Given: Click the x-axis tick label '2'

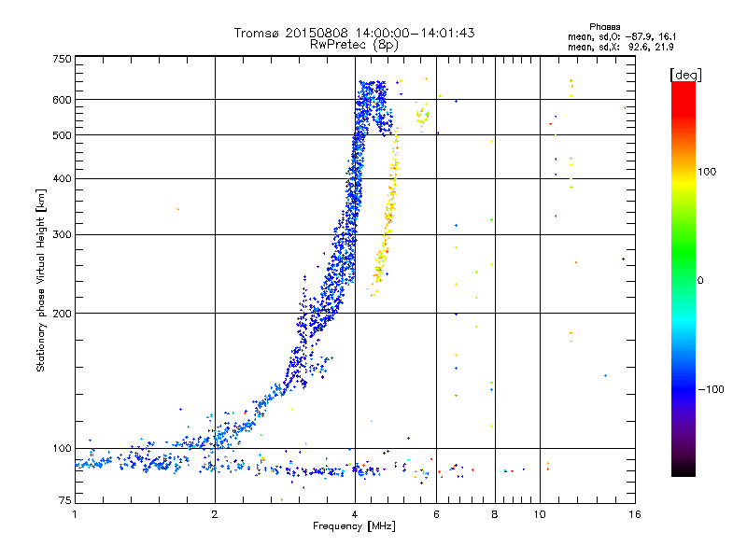Looking at the screenshot, I should tap(215, 514).
